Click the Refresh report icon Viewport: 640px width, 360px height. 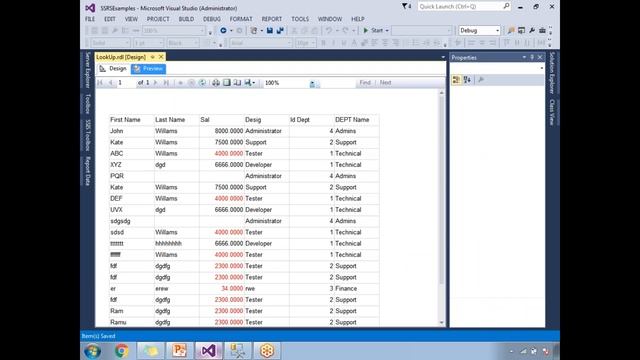202,83
